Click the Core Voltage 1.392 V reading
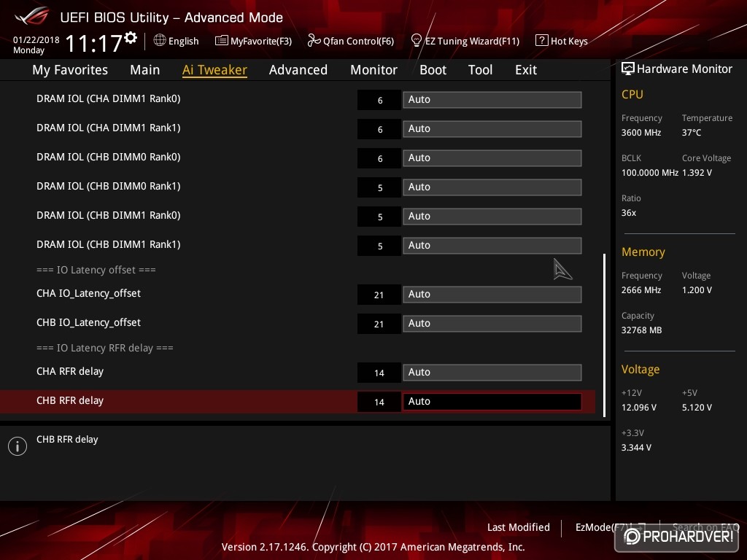Image resolution: width=747 pixels, height=560 pixels. click(x=697, y=173)
